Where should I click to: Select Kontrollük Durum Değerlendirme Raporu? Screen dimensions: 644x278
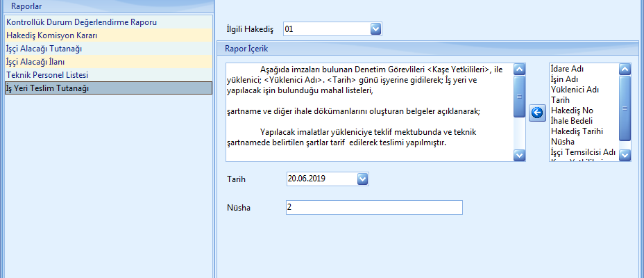[81, 22]
